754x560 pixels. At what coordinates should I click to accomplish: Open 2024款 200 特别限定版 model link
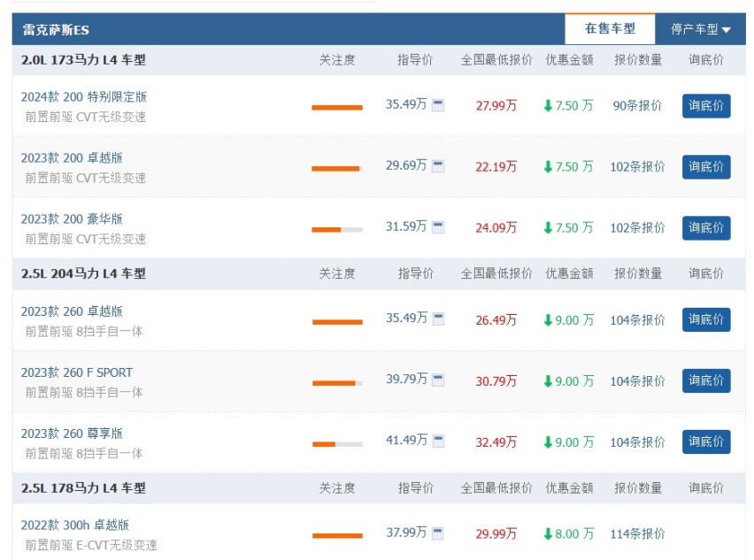pos(84,96)
